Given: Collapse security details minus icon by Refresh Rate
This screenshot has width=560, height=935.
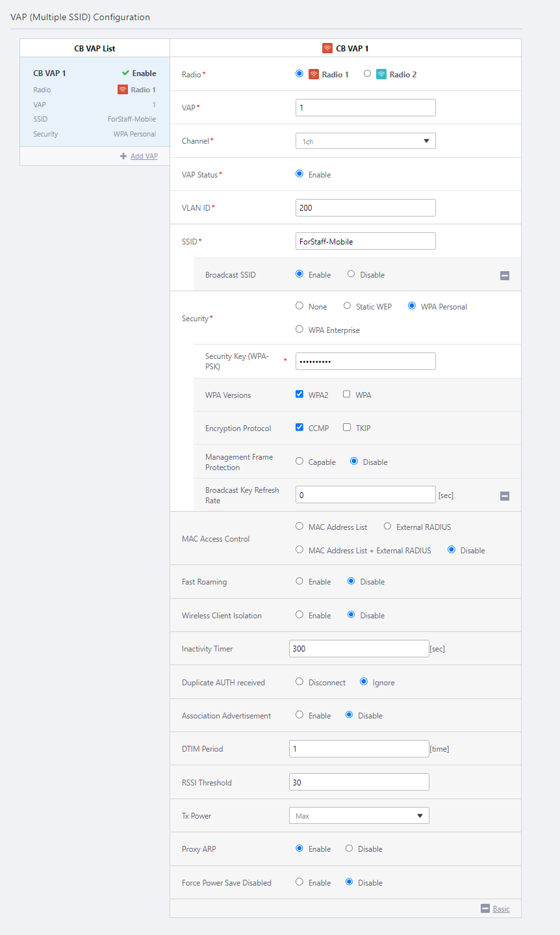Looking at the screenshot, I should [505, 496].
